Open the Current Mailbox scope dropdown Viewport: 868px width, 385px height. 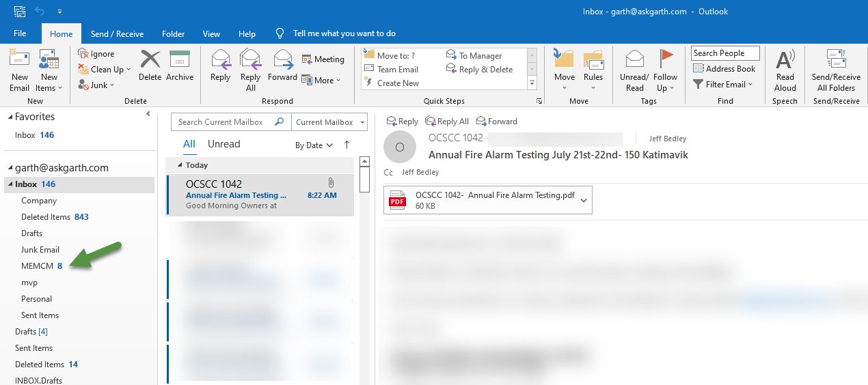point(329,122)
